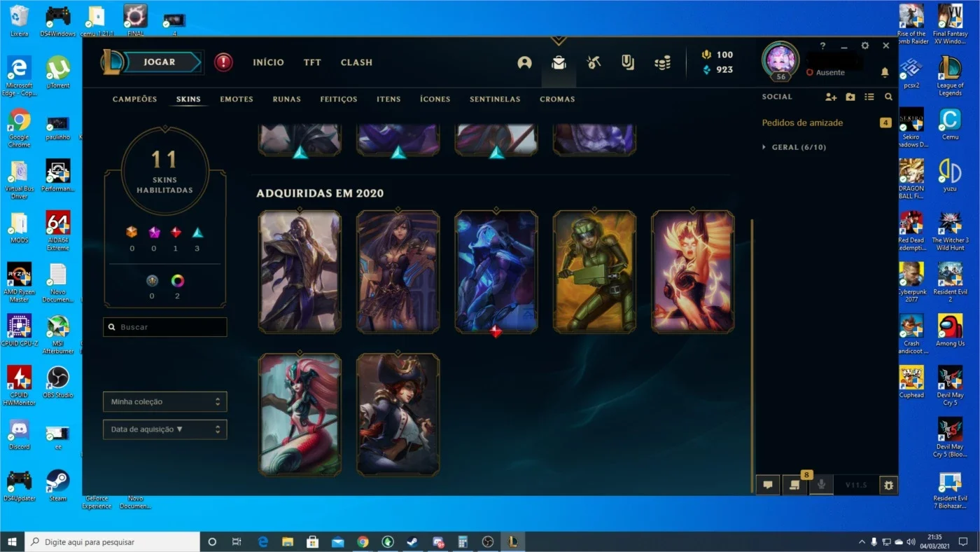The height and width of the screenshot is (552, 980).
Task: Click the search friends magnifier icon
Action: pos(888,97)
